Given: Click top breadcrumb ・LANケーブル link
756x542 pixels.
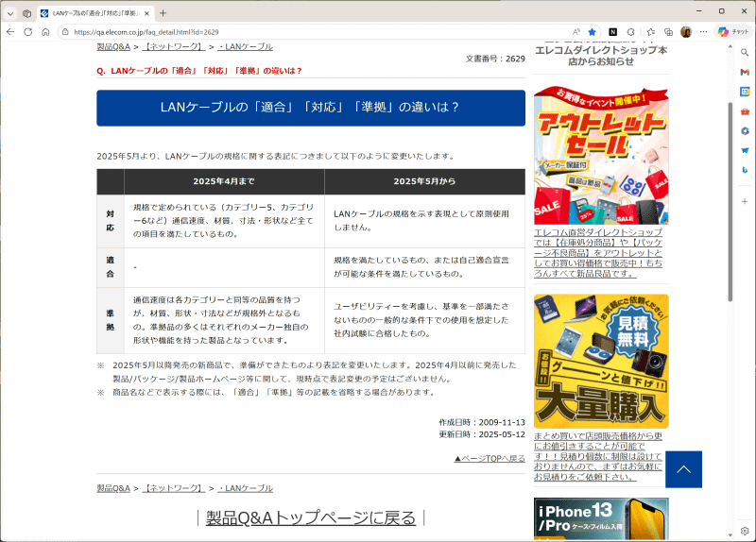Looking at the screenshot, I should (x=245, y=46).
